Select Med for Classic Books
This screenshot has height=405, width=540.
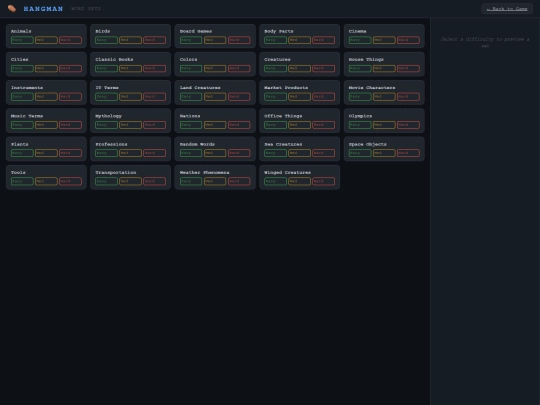point(131,68)
